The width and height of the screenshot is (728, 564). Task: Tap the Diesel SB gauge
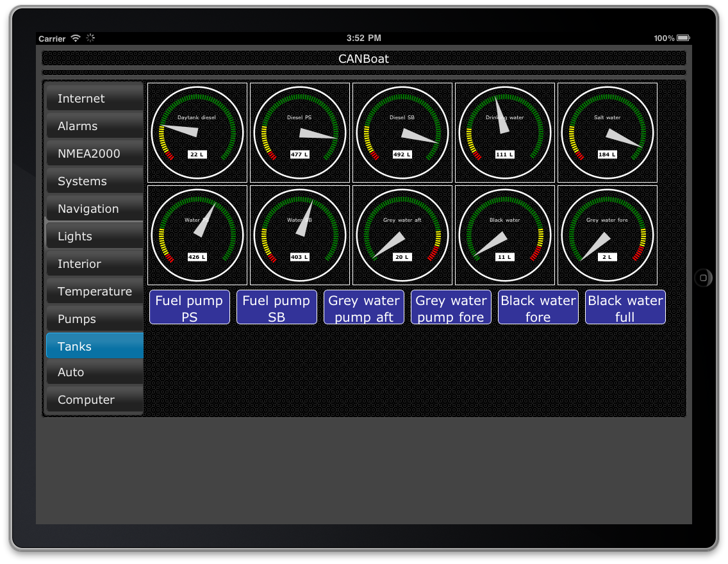(x=402, y=133)
